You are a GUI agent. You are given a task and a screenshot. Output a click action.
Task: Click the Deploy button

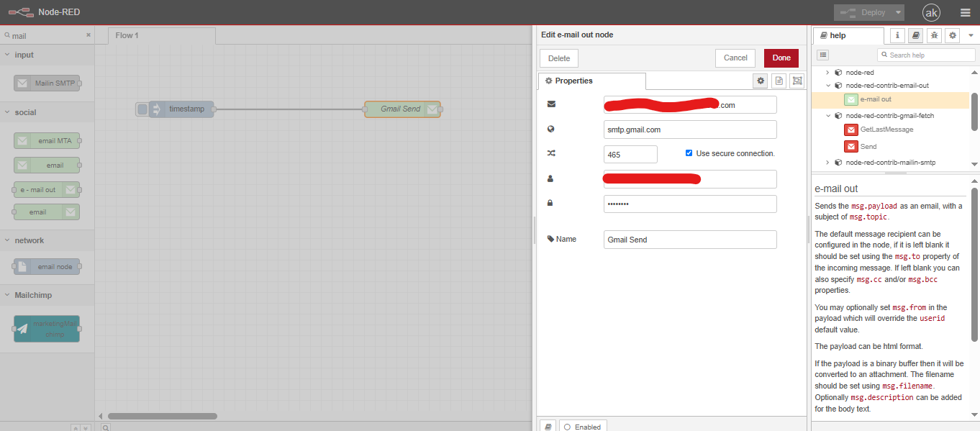pyautogui.click(x=864, y=13)
